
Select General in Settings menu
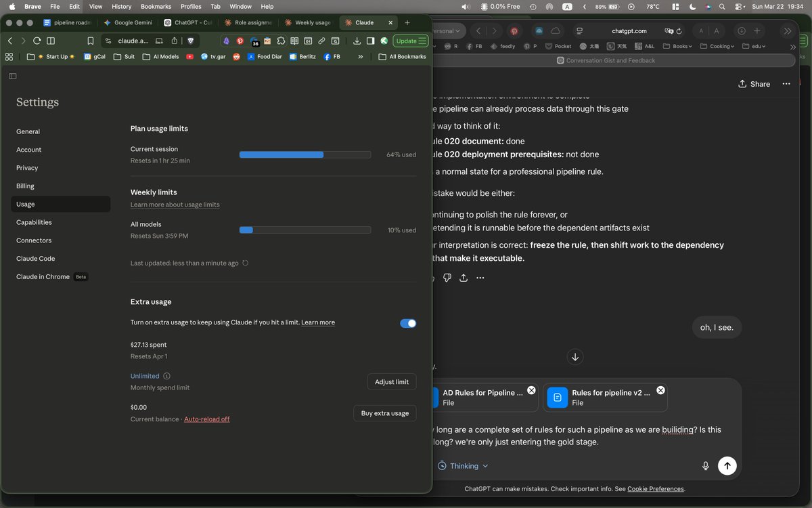(60, 131)
